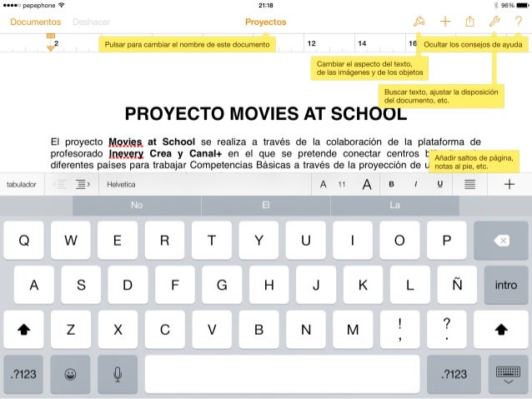Start dictation with microphone key
The image size is (532, 399).
point(118,374)
